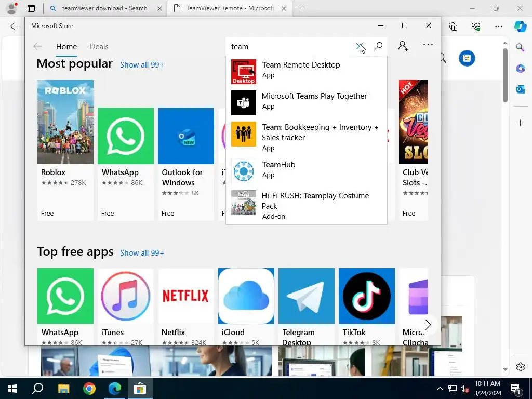Switch to teamviewer download Search browser tab

coord(104,8)
